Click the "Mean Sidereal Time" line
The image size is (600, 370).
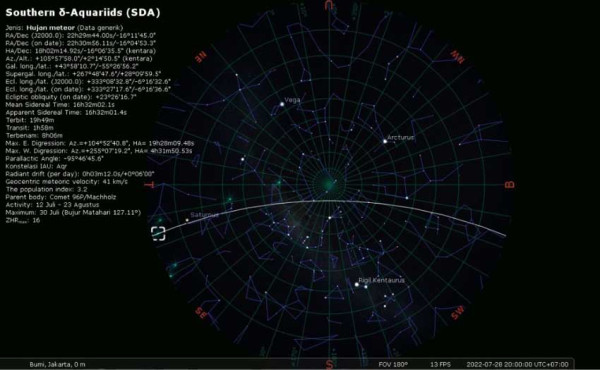pos(60,104)
